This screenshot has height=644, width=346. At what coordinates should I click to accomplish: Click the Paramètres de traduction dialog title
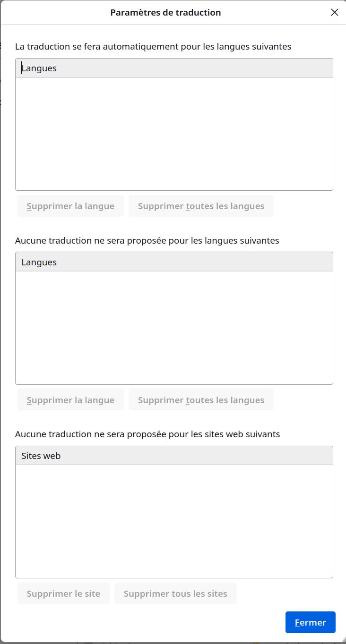(x=165, y=12)
